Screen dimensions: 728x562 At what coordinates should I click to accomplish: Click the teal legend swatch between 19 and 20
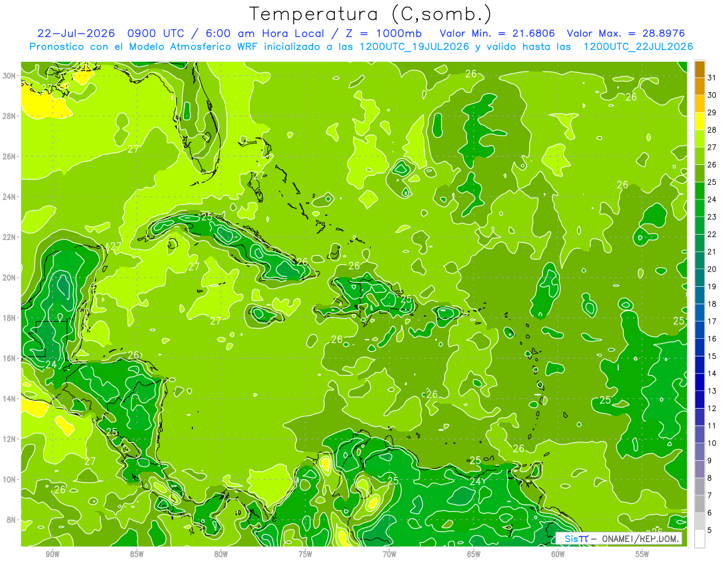point(699,278)
